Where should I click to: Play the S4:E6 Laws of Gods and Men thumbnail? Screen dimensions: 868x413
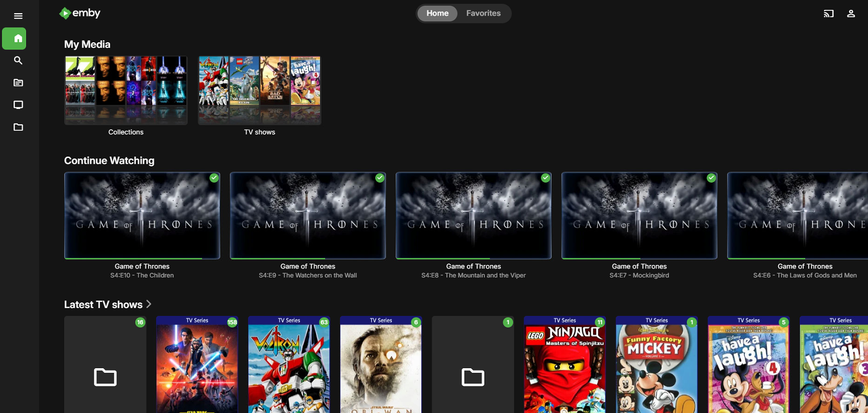coord(798,215)
